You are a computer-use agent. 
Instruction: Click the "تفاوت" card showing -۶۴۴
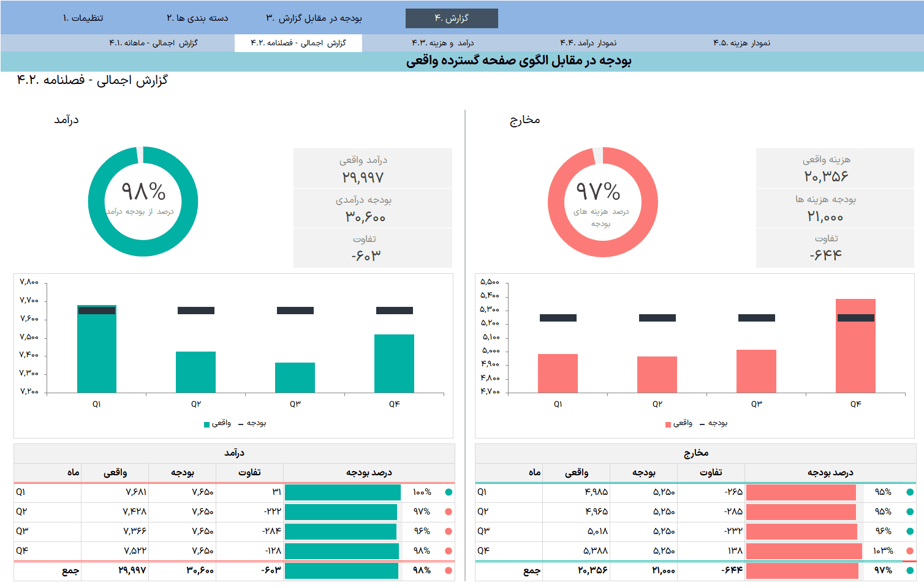835,247
